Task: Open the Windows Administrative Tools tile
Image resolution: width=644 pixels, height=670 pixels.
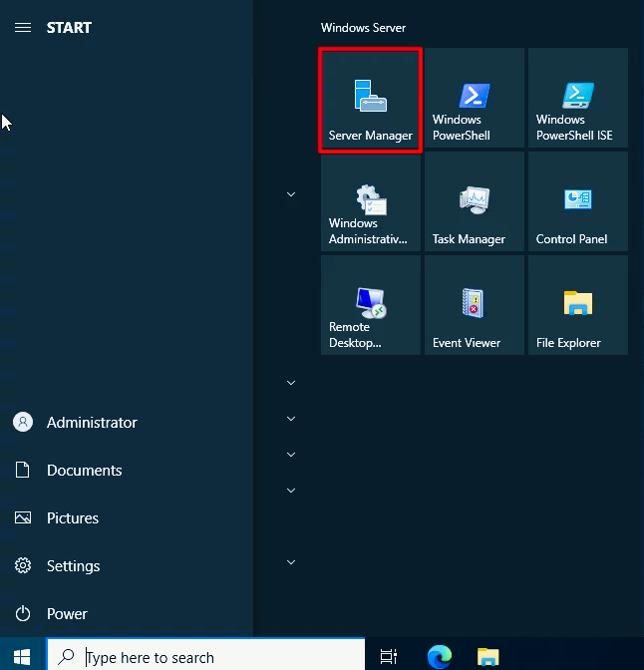Action: point(371,201)
